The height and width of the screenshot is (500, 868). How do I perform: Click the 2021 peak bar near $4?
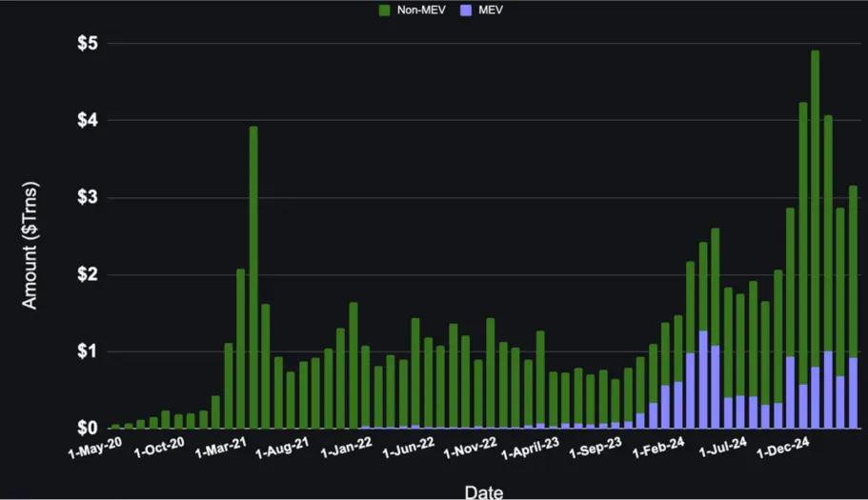click(253, 276)
